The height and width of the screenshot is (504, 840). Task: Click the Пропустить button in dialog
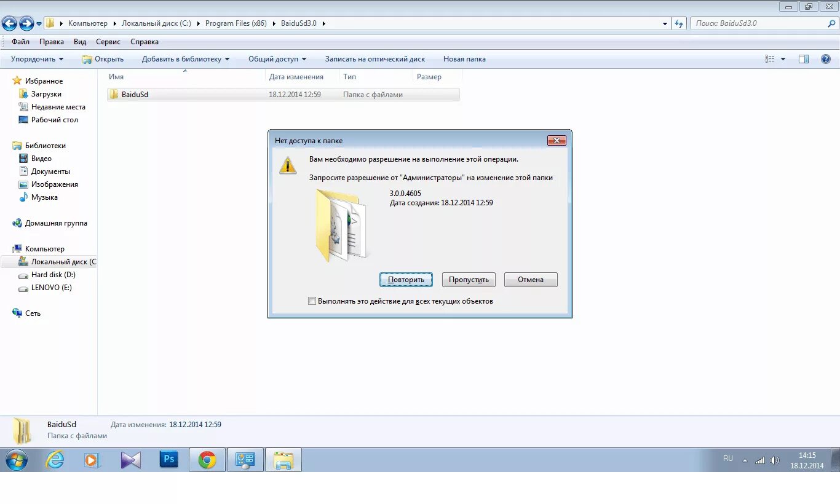click(x=469, y=280)
